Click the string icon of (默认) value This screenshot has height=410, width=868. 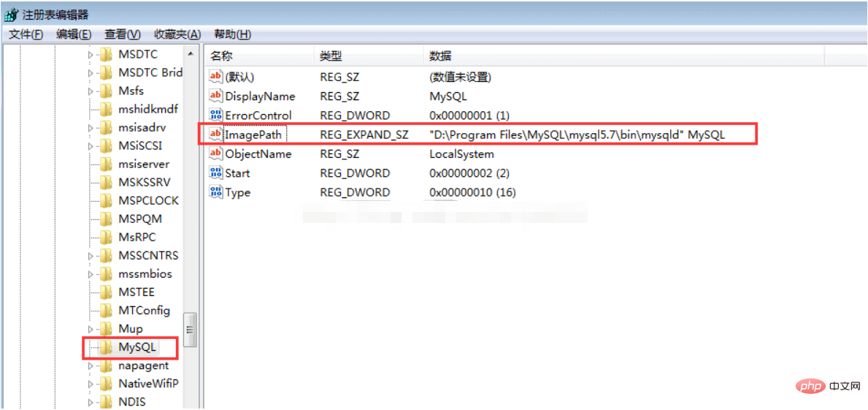coord(216,77)
